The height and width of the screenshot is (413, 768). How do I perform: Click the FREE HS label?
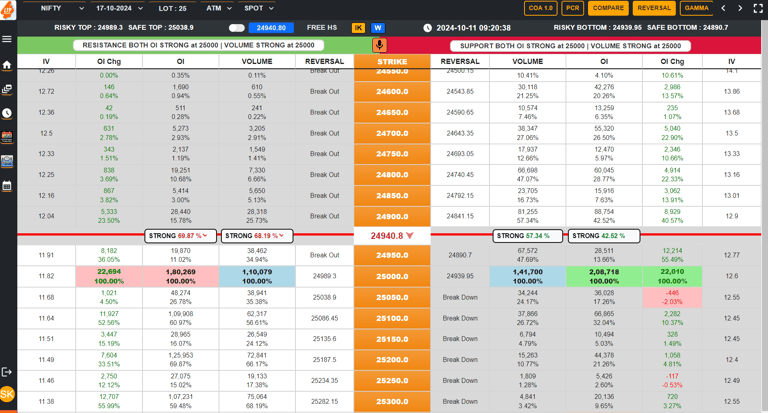click(322, 28)
